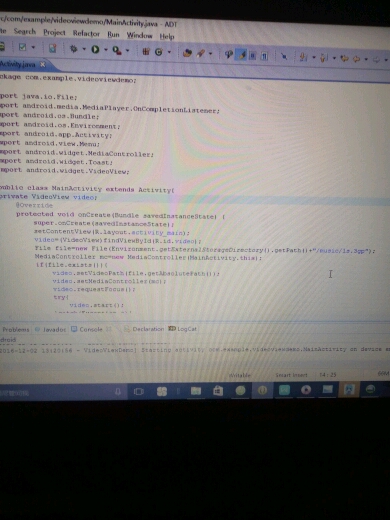Image resolution: width=390 pixels, height=520 pixels.
Task: Click the Run External Tools icon
Action: (x=117, y=50)
